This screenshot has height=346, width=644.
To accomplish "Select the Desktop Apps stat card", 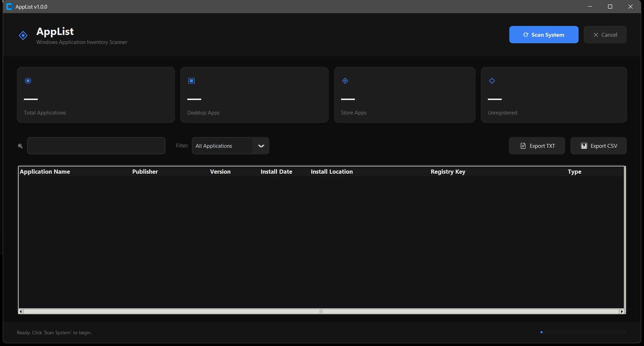I will pyautogui.click(x=254, y=95).
